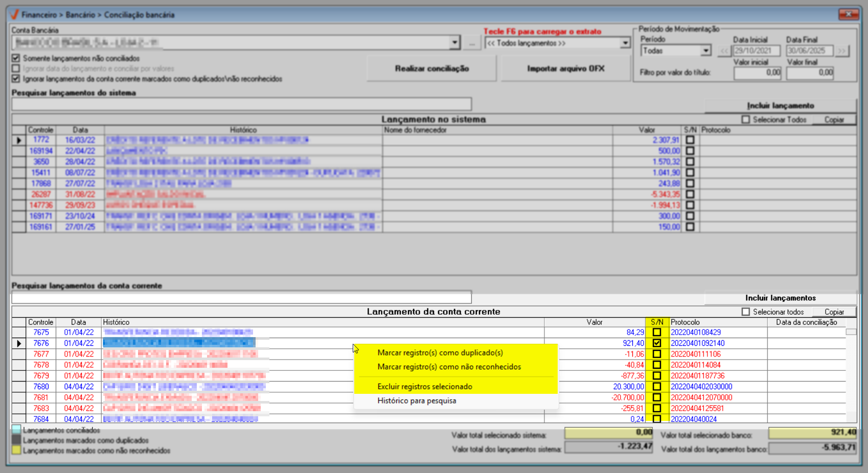Open the Conta Bancária dropdown
This screenshot has height=473, width=868.
pyautogui.click(x=454, y=43)
